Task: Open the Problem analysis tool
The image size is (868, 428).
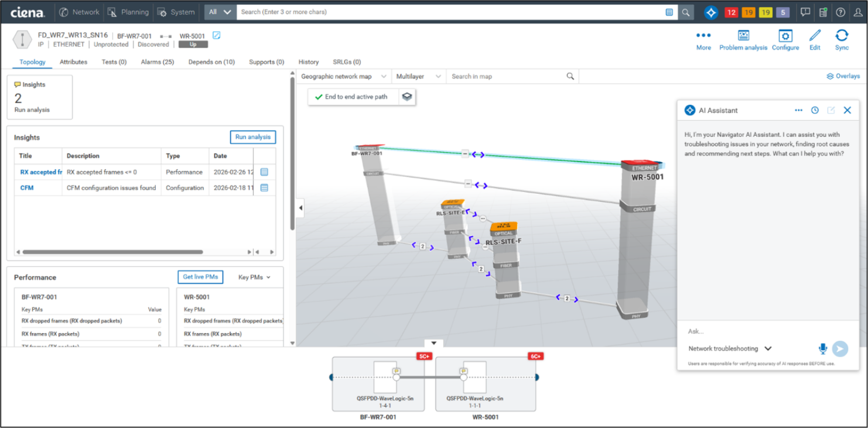Action: coord(743,40)
